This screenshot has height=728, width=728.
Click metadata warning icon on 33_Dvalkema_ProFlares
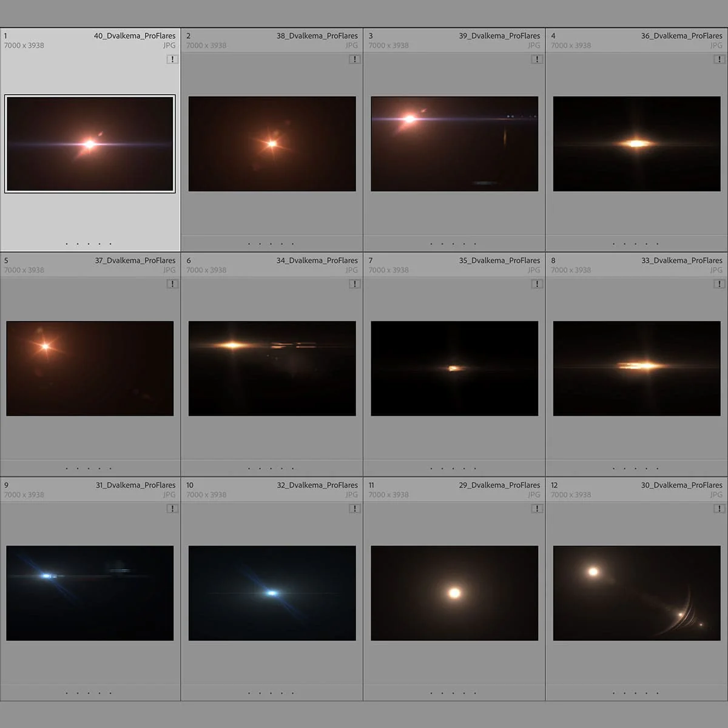(720, 283)
